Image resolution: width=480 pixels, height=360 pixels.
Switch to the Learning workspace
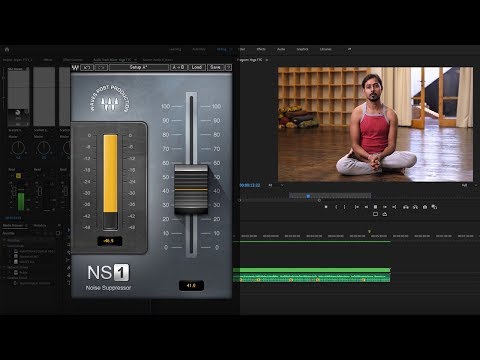click(175, 49)
